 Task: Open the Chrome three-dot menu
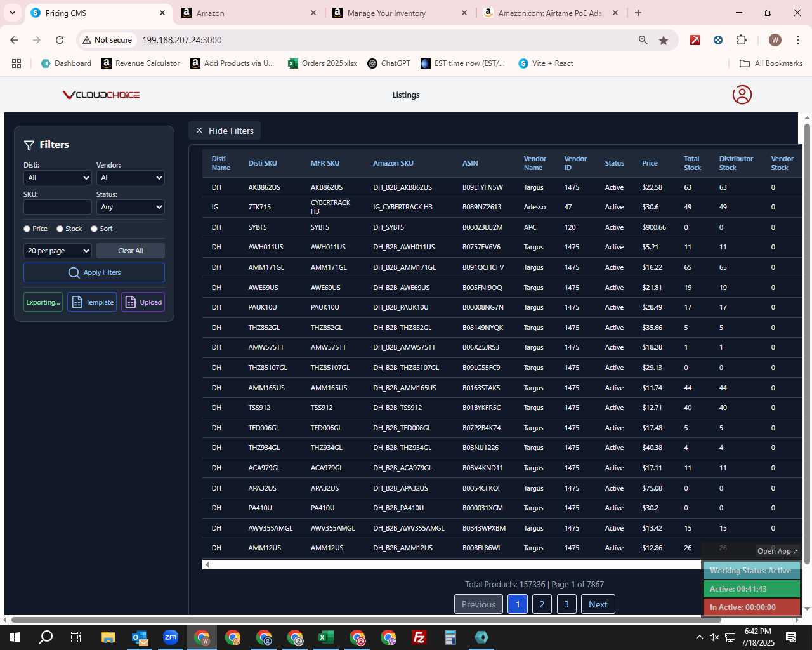(x=797, y=40)
